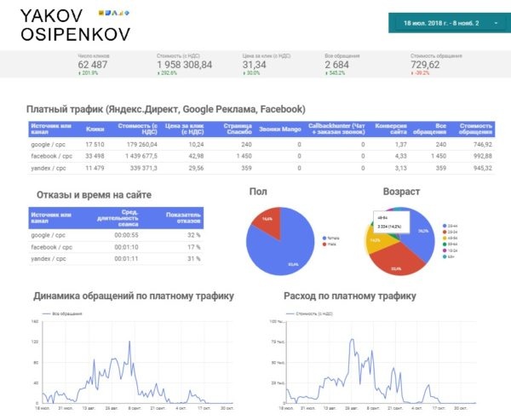The height and width of the screenshot is (420, 511).
Task: Sort bounce table by Сред. длительность сеанса
Action: coord(118,218)
